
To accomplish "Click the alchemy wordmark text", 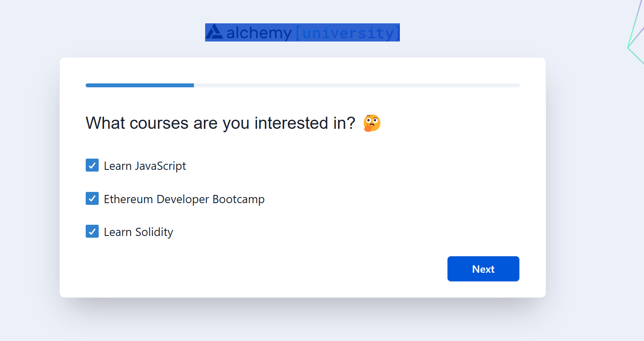I will click(259, 33).
